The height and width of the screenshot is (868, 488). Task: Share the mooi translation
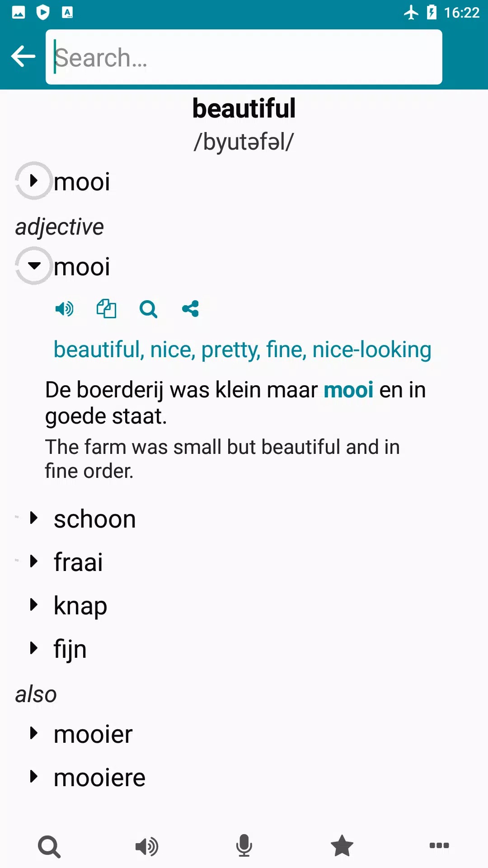coord(190,309)
